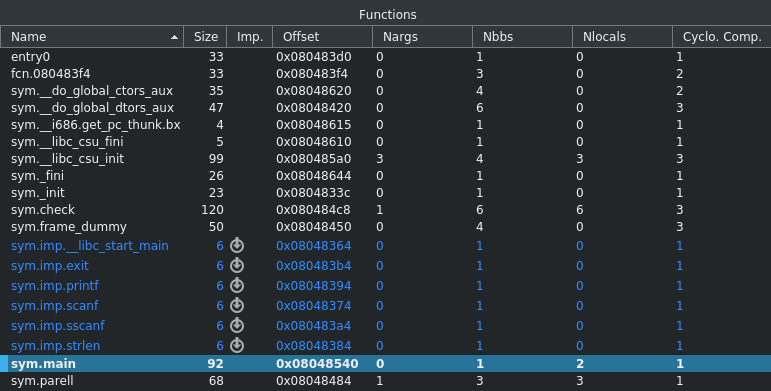
Task: Select the sym.parell function
Action: tap(386, 381)
